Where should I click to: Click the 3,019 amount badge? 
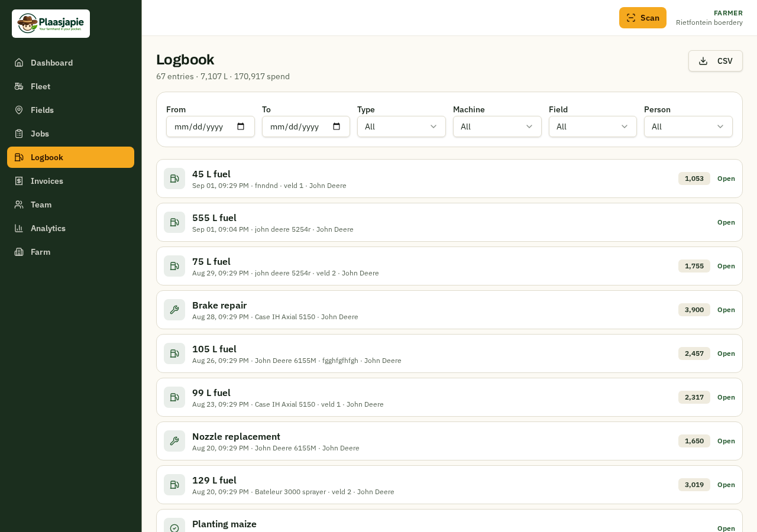point(694,485)
